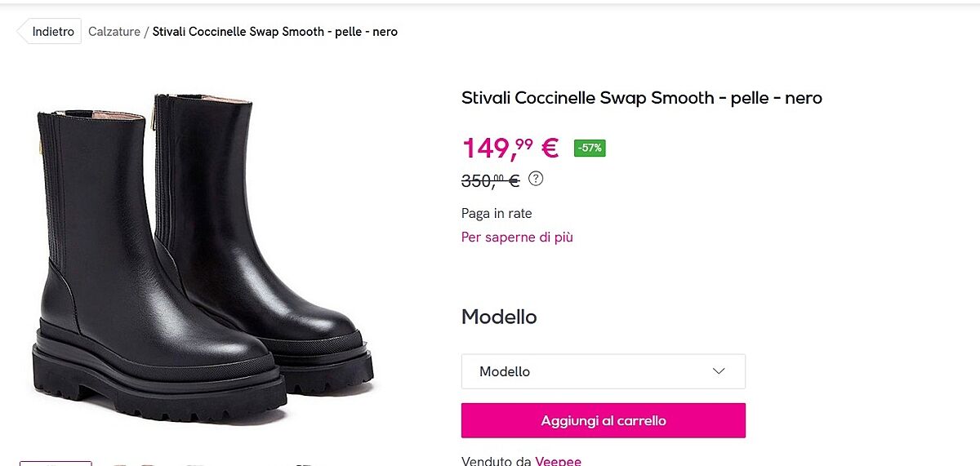Select the first highlighted gallery thumbnail
Screen dimensions: 980x466
[56, 463]
